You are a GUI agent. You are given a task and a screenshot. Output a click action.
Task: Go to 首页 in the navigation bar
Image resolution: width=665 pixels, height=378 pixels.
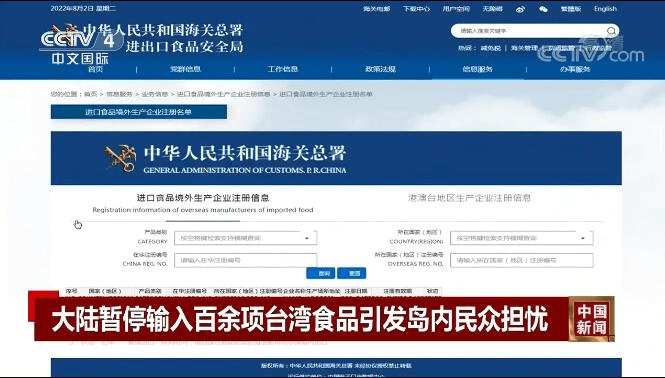coord(95,69)
